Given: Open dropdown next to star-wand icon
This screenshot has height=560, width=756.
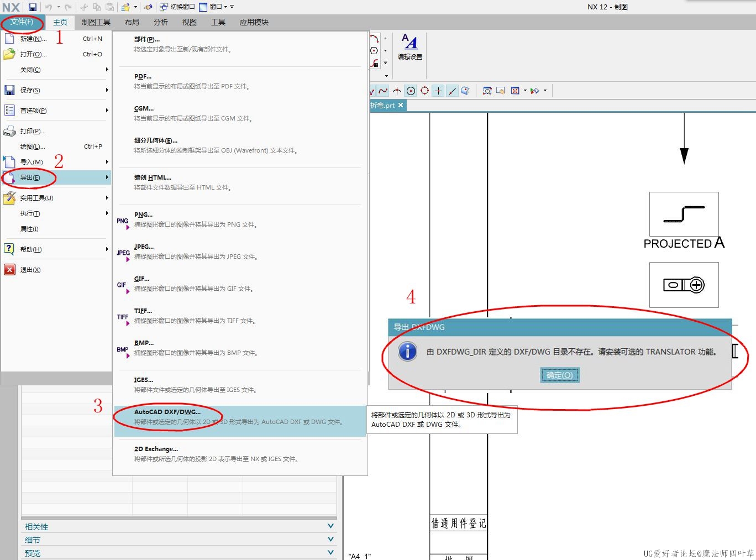Looking at the screenshot, I should (135, 7).
